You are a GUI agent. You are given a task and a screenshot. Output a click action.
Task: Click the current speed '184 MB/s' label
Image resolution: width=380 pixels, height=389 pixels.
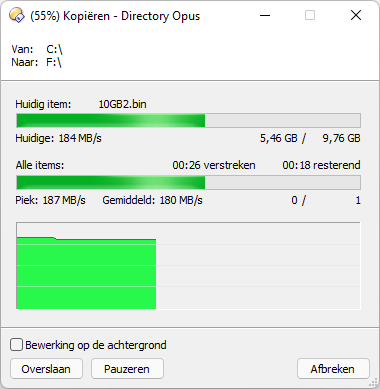point(80,138)
